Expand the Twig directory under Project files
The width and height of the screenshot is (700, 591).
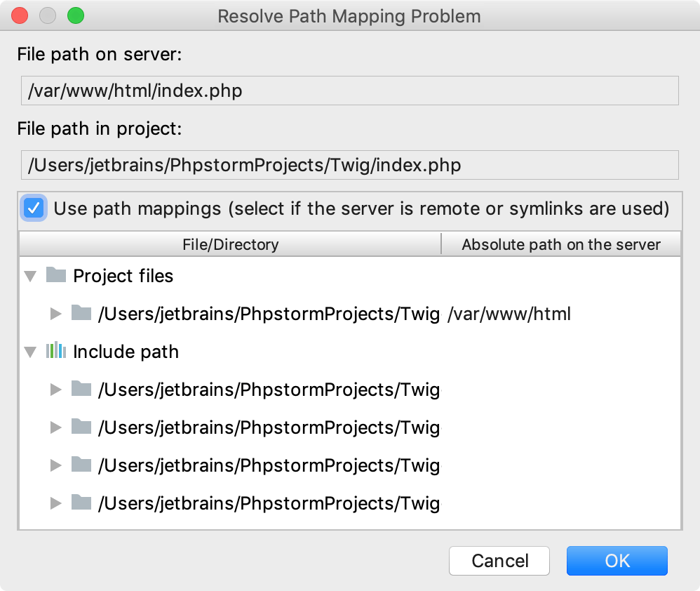click(56, 314)
